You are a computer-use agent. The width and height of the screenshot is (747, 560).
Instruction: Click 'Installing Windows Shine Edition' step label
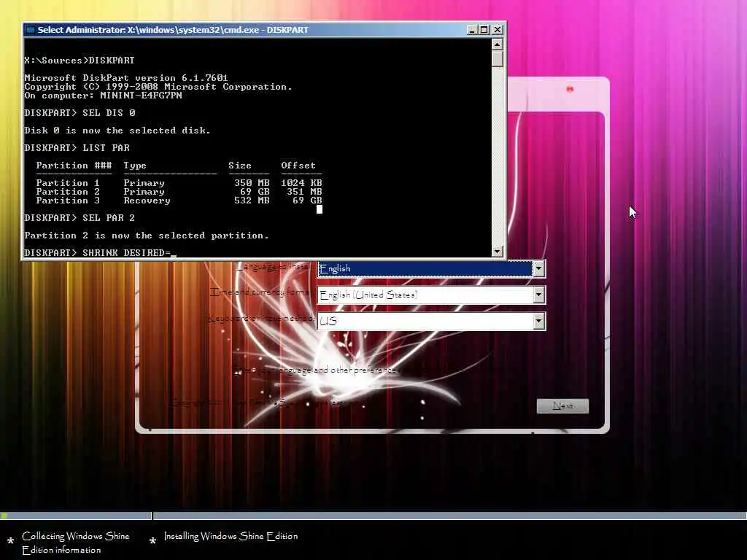[231, 536]
